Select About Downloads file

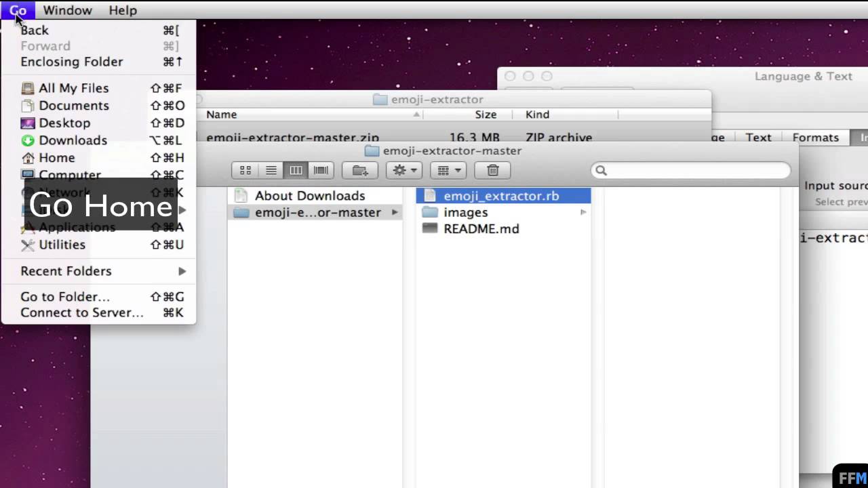315,196
